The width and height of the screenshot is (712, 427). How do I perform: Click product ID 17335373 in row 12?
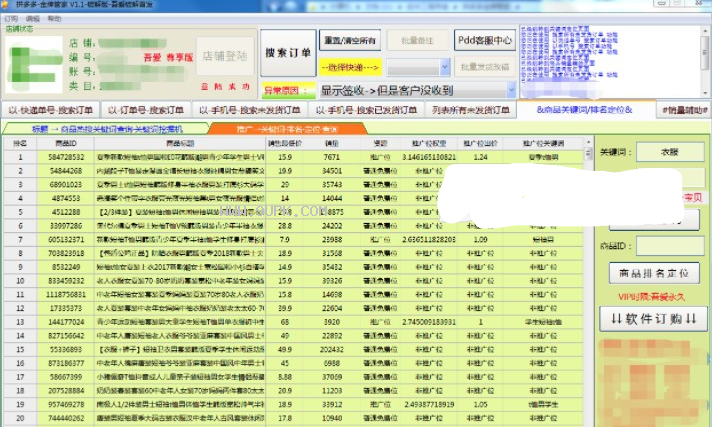click(x=66, y=308)
